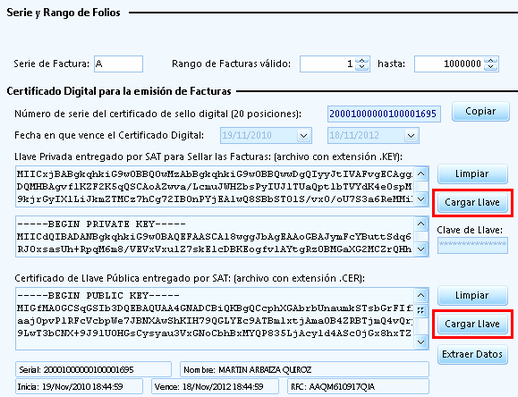Click the line starting aajOpvPlRFcVcbpWe7JBNXAw

(215, 321)
